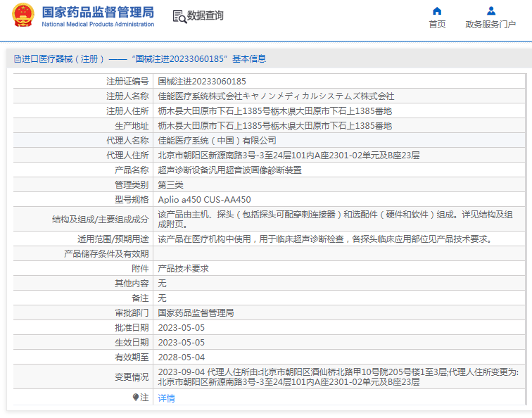
Task: Click the 政务服务门户 user icon
Action: (x=490, y=11)
